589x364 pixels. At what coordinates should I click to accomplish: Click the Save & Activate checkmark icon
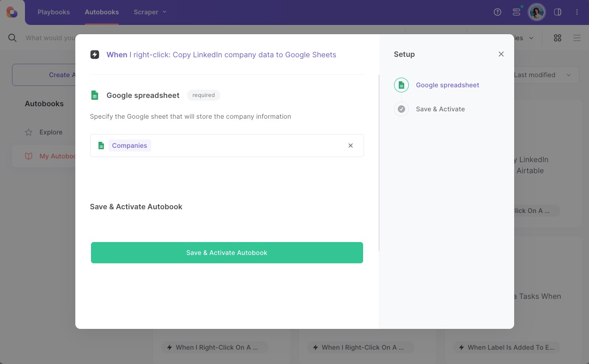click(x=401, y=109)
